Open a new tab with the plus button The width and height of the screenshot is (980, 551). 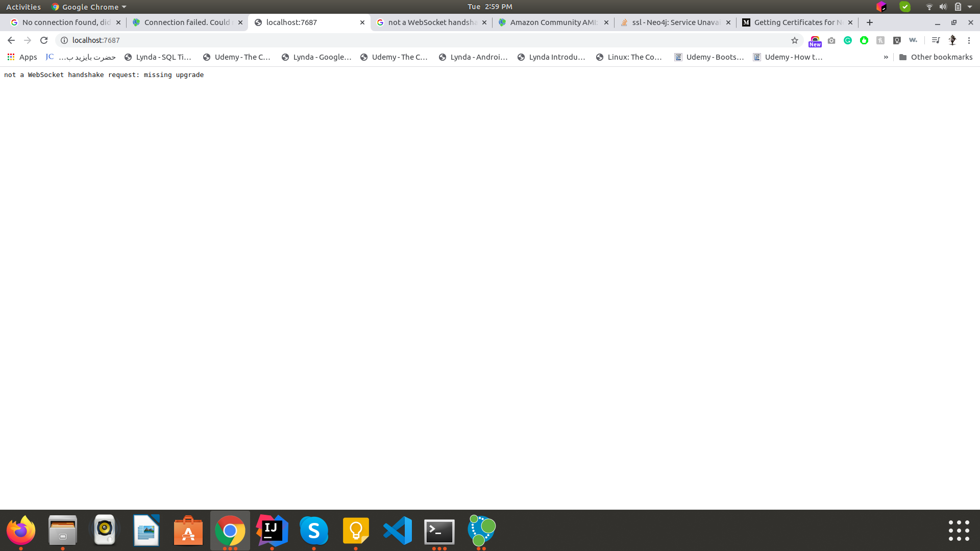870,22
